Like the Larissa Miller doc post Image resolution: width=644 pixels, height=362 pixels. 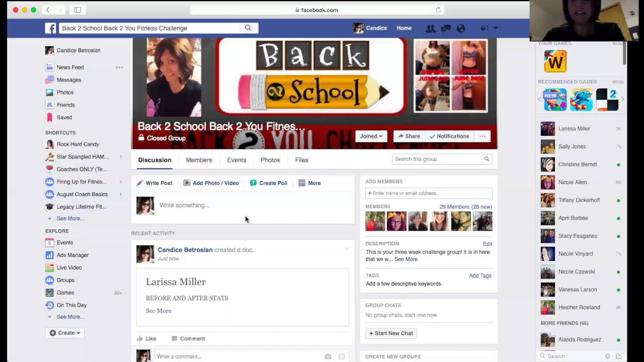[146, 339]
